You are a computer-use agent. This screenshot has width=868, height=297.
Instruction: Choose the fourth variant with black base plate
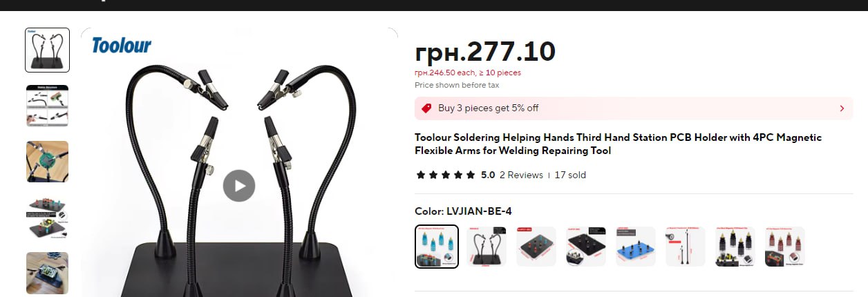(586, 247)
